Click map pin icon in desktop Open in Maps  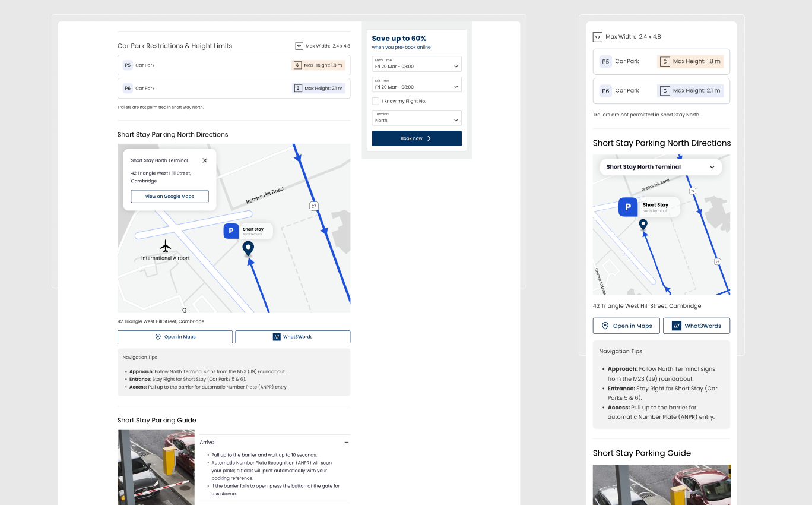[x=158, y=337]
